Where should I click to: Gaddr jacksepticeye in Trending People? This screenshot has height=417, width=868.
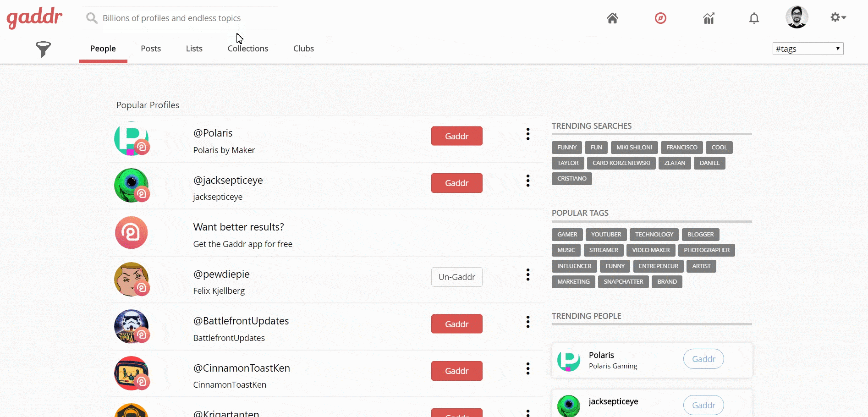703,405
